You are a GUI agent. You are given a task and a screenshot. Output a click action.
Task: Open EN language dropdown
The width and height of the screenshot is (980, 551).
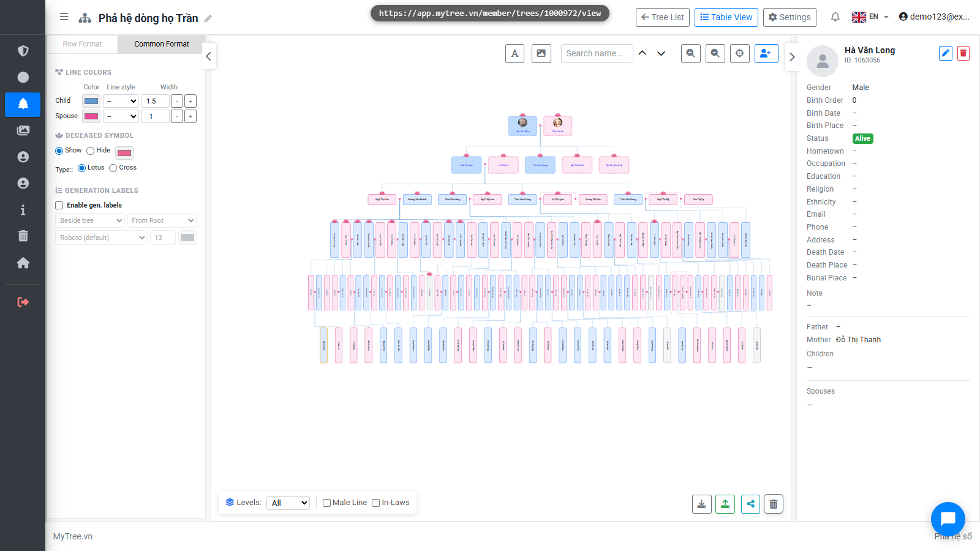tap(870, 17)
